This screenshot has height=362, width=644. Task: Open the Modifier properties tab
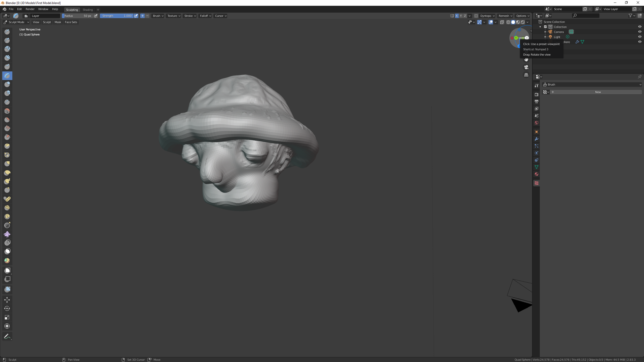pos(536,139)
